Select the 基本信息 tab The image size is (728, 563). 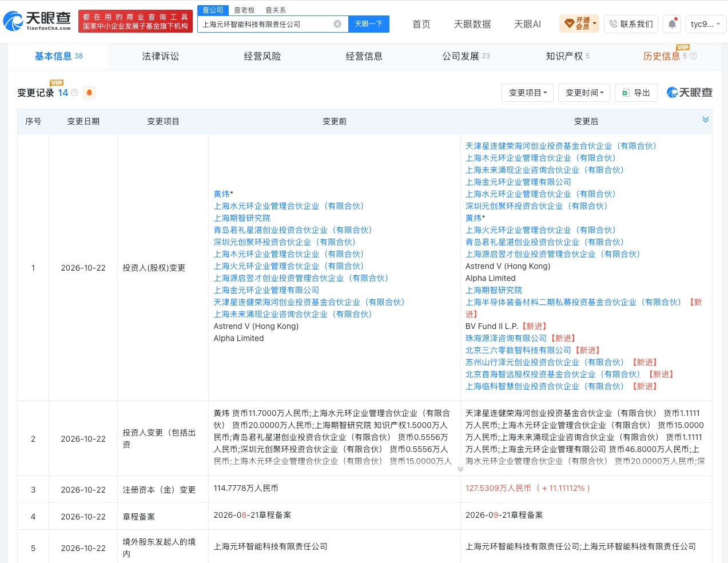click(59, 56)
